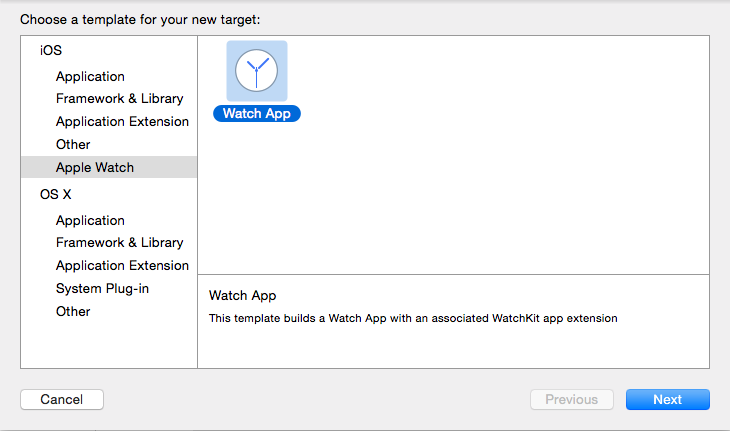The image size is (730, 431).
Task: Click the Next button
Action: (667, 400)
